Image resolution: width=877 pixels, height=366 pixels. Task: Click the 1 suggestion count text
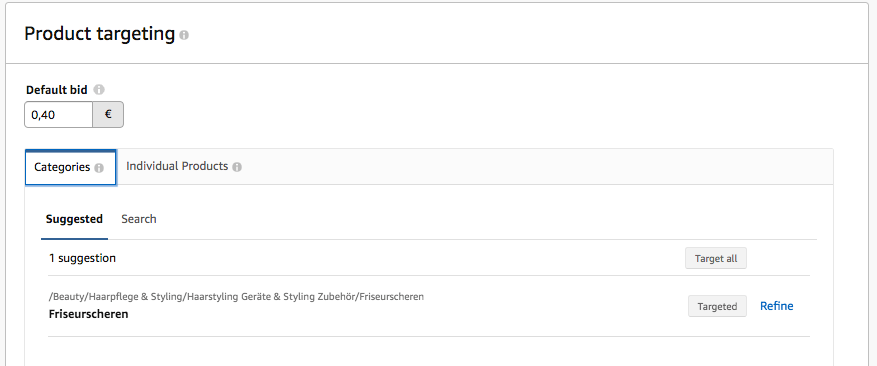(82, 258)
